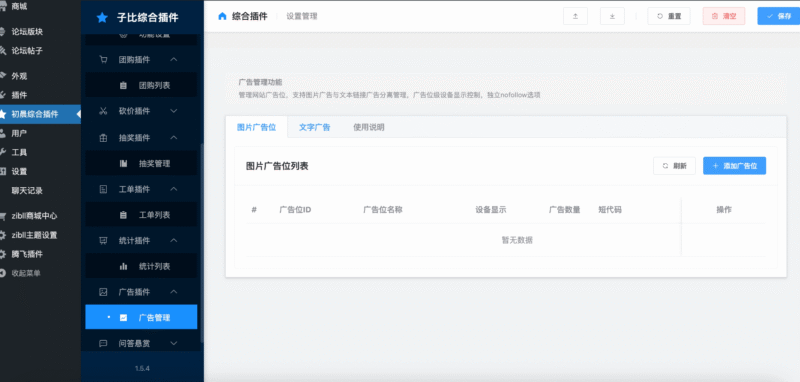Click the shop icon beside zibll商城中心
The image size is (800, 382).
click(3, 216)
